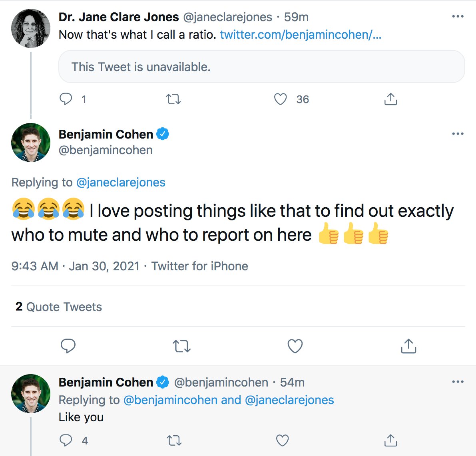Retweet the main Benjamin Cohen tweet
Image resolution: width=476 pixels, height=456 pixels.
click(x=181, y=346)
